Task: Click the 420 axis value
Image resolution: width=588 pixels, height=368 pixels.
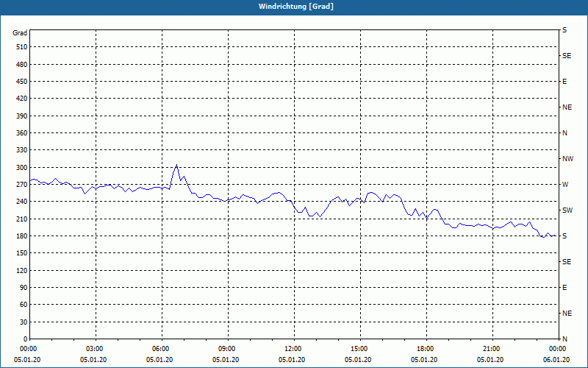Action: click(22, 99)
